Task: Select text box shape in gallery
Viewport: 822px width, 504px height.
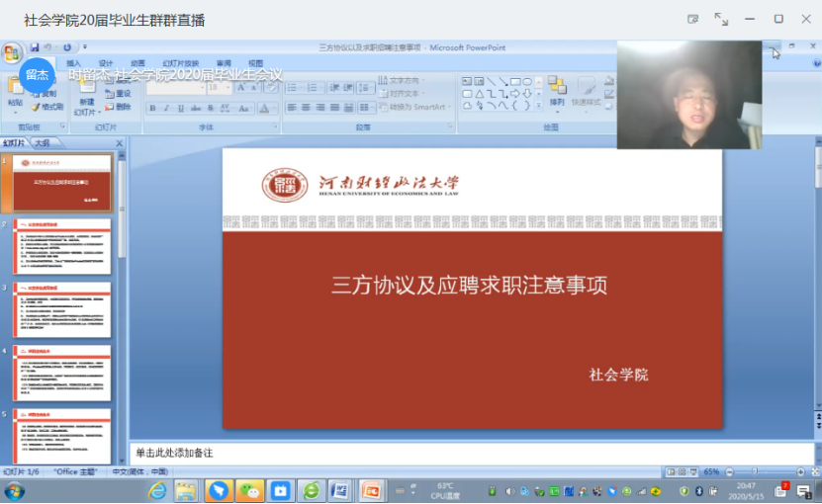Action: pos(467,81)
